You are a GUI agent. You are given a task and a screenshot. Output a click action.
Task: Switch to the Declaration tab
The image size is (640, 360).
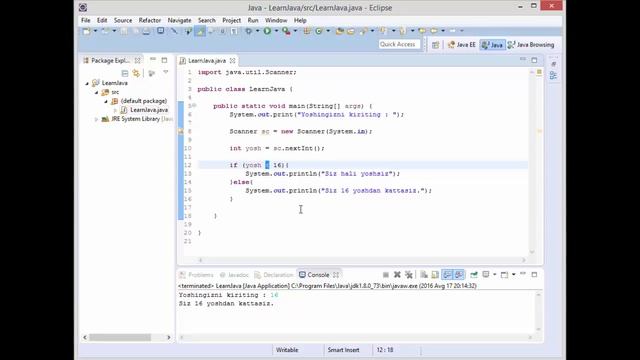tap(273, 275)
